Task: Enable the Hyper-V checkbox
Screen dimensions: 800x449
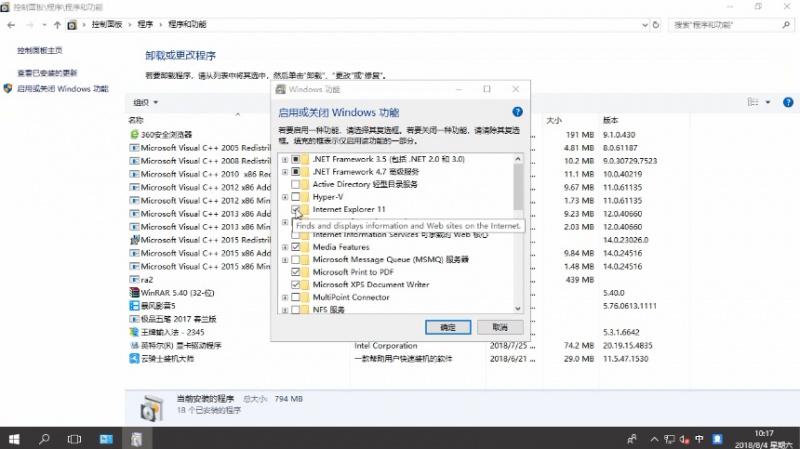Action: pyautogui.click(x=295, y=197)
